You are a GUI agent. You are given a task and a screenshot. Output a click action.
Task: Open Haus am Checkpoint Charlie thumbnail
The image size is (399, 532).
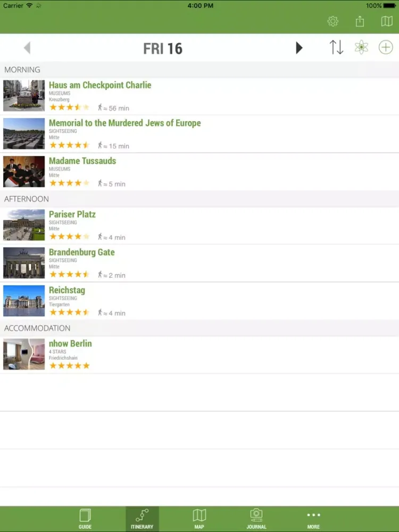point(24,96)
